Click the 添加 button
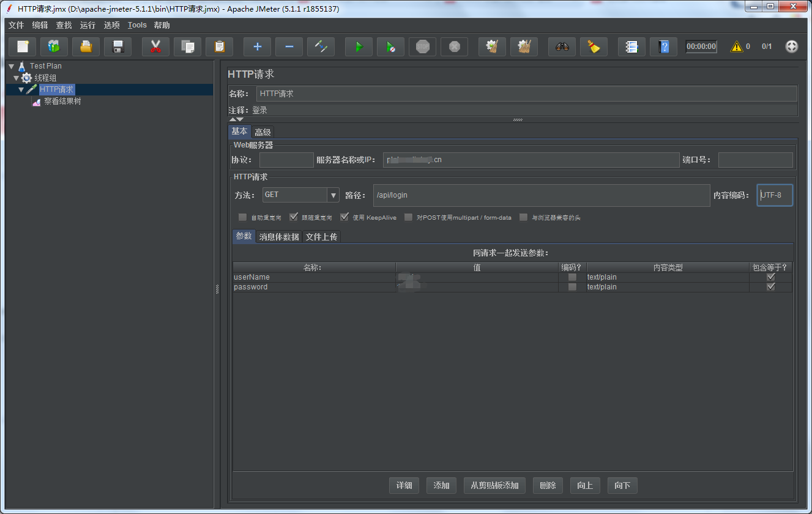The image size is (812, 514). 441,485
